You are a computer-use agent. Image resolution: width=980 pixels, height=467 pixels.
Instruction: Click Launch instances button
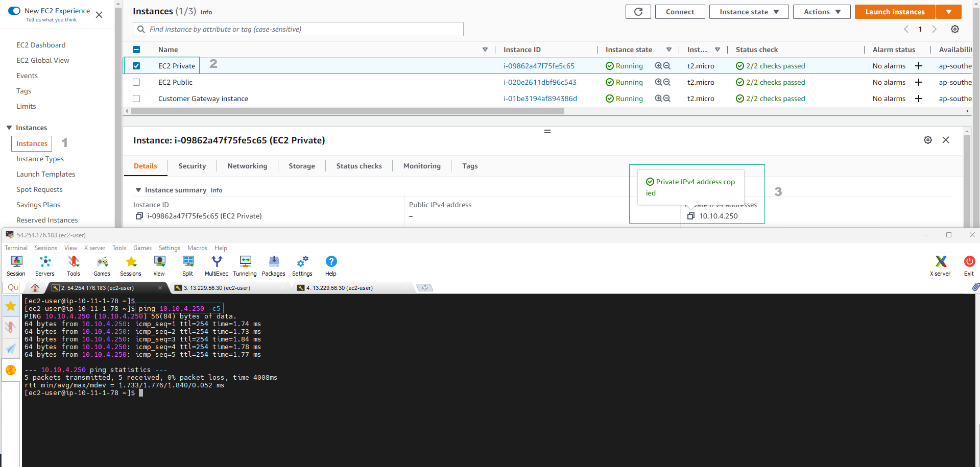click(895, 12)
